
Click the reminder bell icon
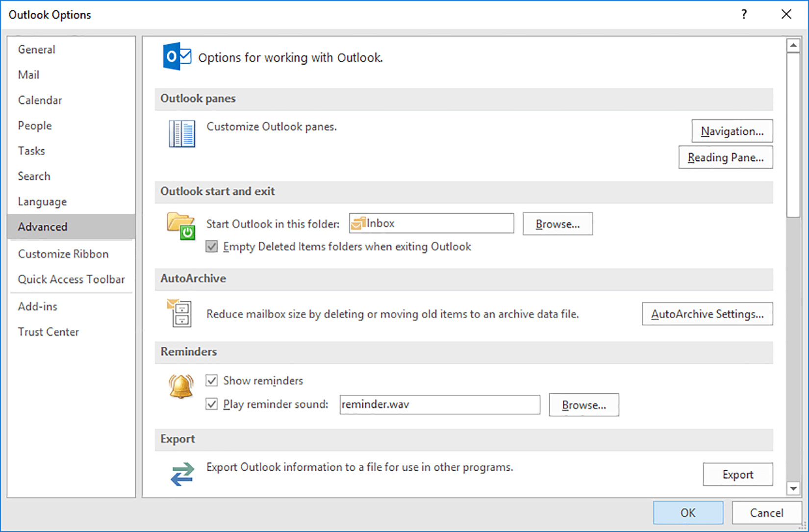tap(181, 386)
